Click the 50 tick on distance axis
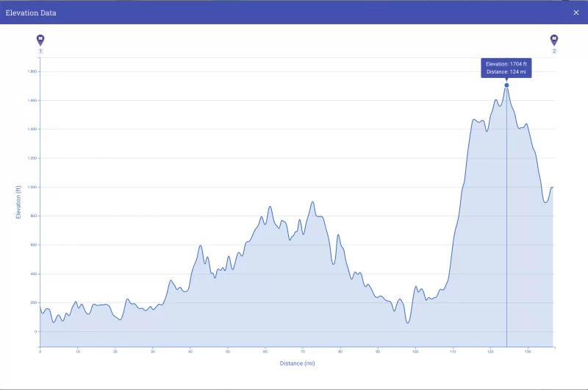 point(228,352)
